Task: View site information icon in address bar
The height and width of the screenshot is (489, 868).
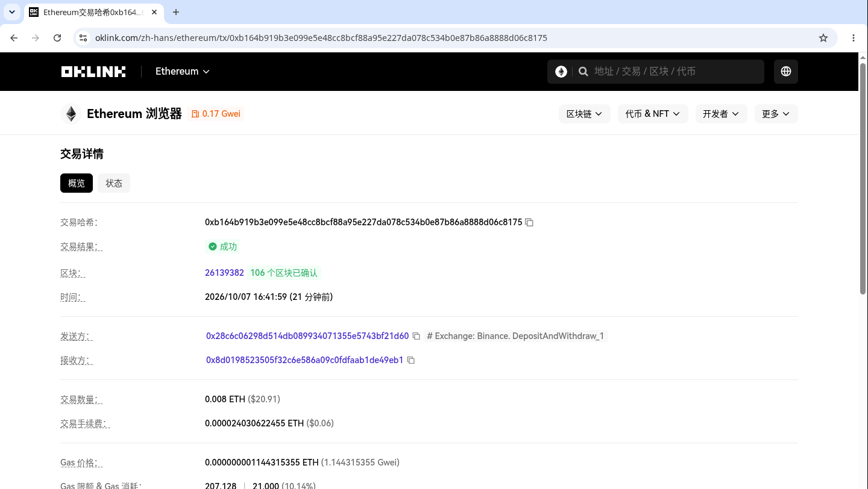Action: (x=83, y=38)
